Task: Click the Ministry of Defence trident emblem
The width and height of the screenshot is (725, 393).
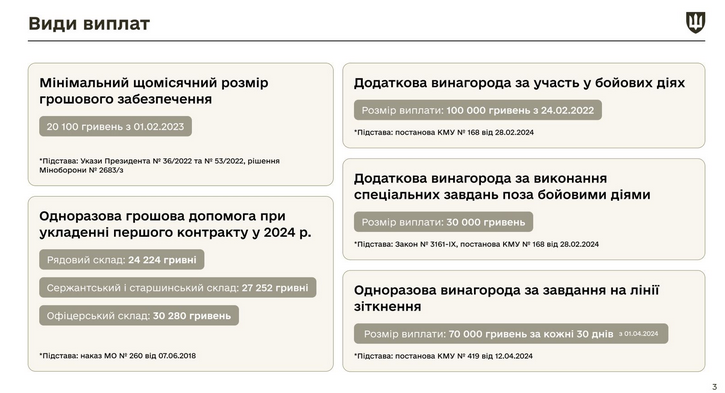Action: click(695, 23)
